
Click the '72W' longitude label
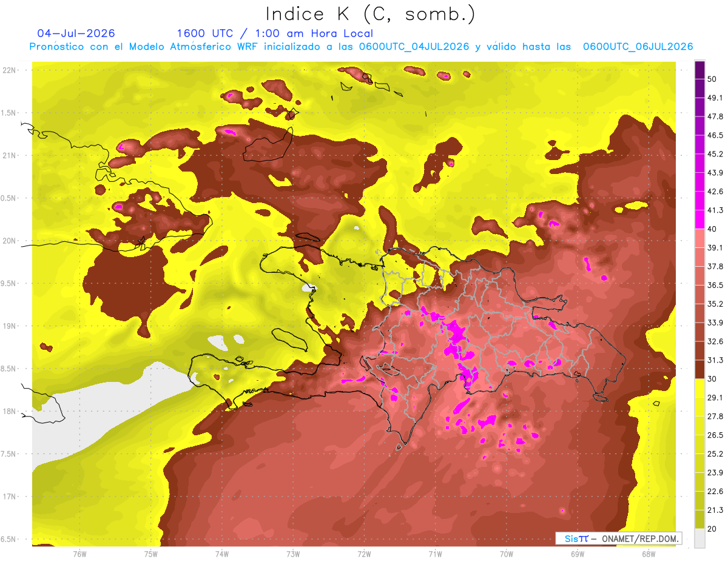coord(364,554)
